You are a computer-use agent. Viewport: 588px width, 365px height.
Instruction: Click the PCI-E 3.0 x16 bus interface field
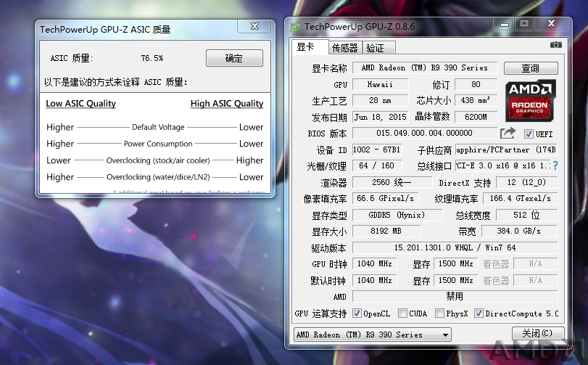pos(503,165)
